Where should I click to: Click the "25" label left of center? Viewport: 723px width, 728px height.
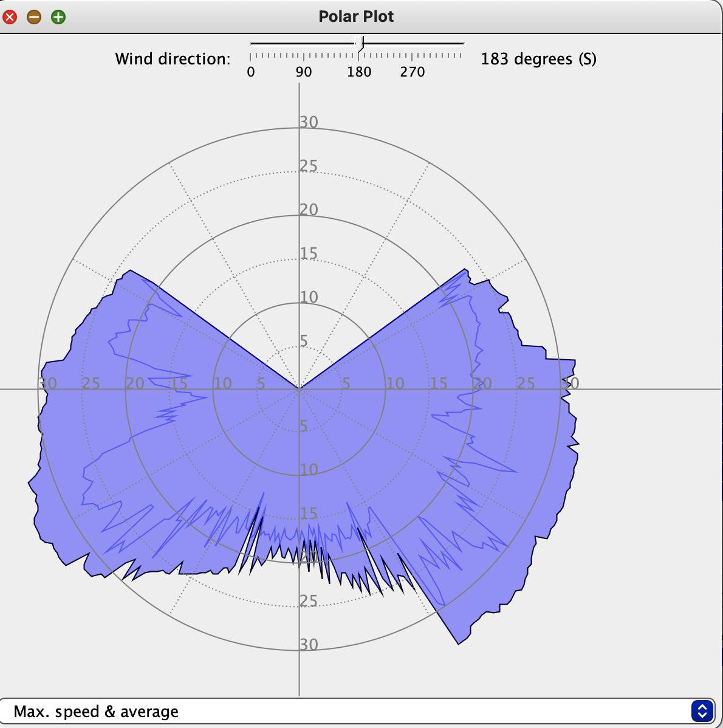pyautogui.click(x=91, y=383)
